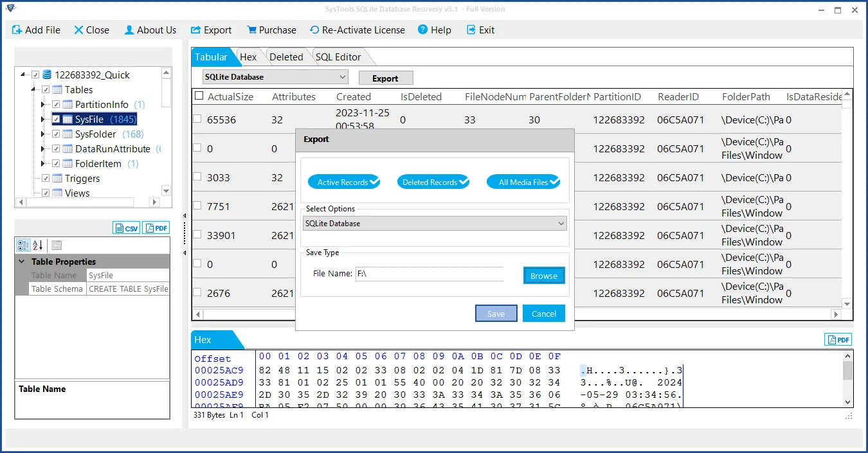Click the Purchase cart icon
This screenshot has width=868, height=453.
[251, 30]
